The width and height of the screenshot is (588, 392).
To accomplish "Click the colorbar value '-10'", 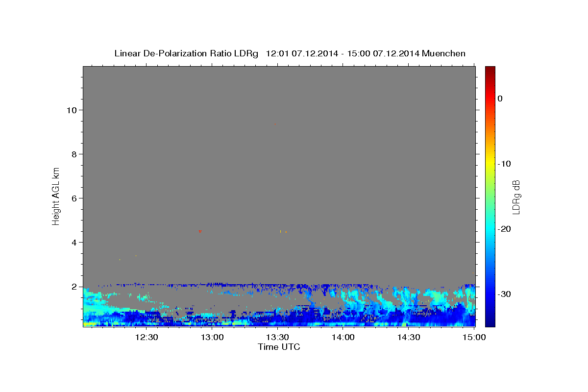I will [505, 164].
